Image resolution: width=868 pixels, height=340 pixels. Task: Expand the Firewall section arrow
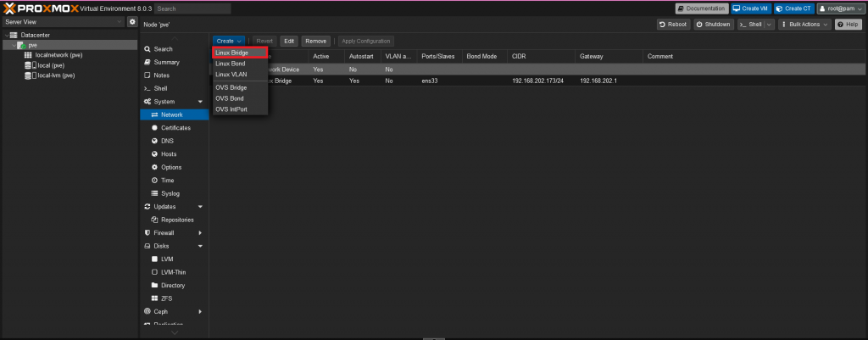(200, 233)
